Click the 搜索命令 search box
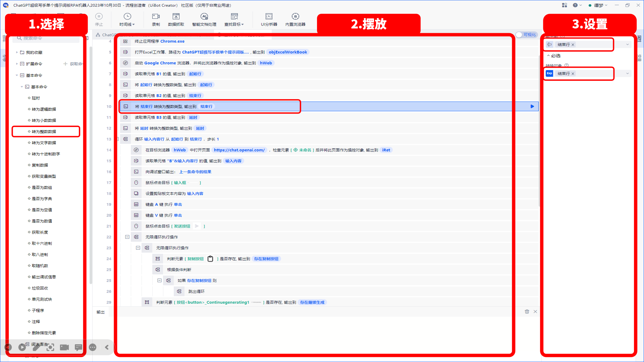Screen dimensions: 644x362 [46, 39]
